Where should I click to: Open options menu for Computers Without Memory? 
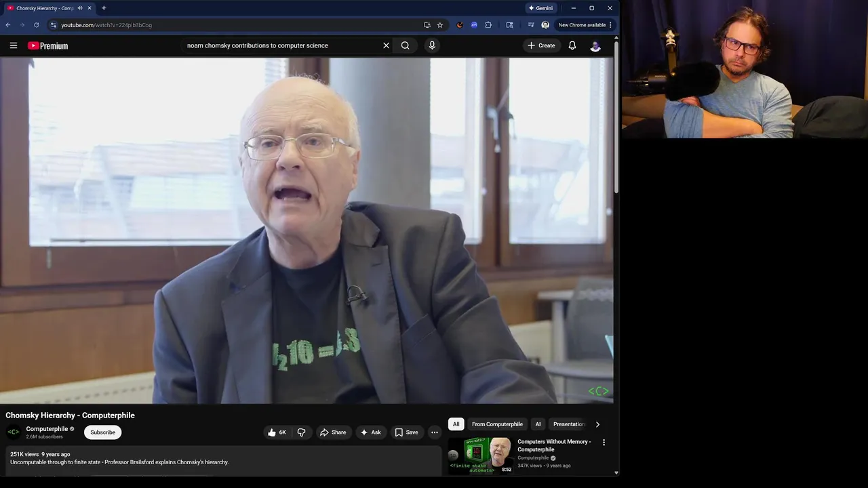604,443
